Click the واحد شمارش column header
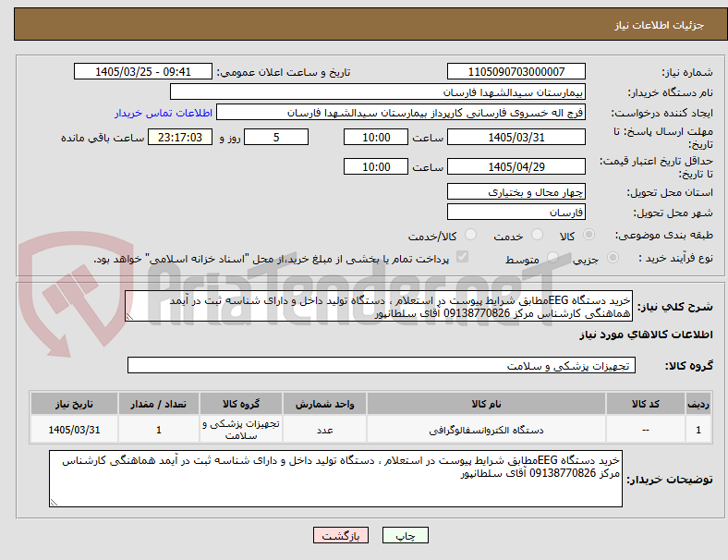 click(x=324, y=404)
